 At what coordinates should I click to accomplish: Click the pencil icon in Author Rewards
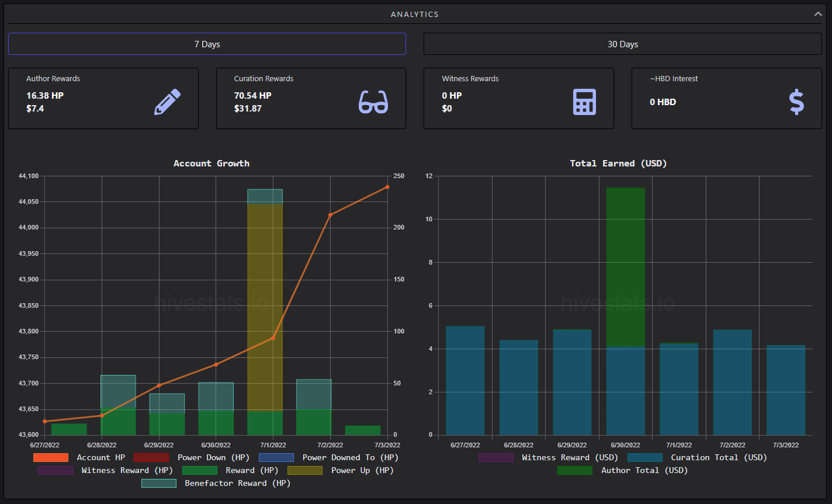pyautogui.click(x=167, y=102)
